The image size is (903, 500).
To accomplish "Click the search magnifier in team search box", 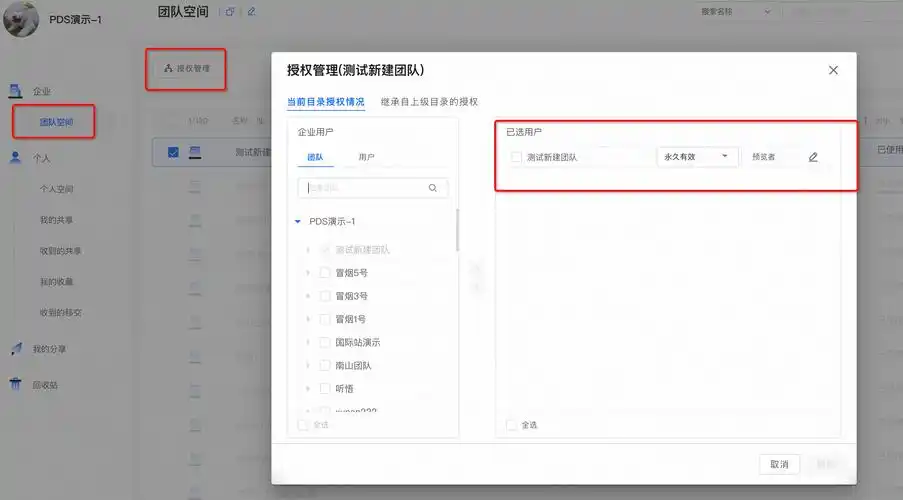I will 432,188.
